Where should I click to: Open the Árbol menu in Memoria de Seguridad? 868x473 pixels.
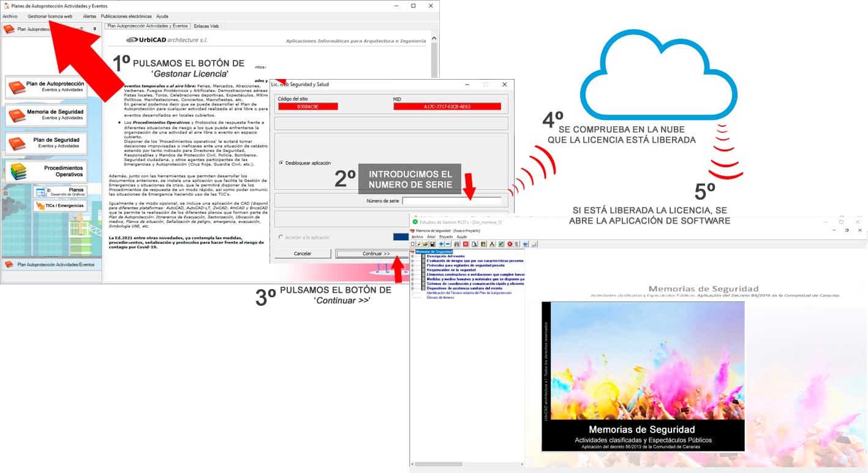tap(431, 236)
